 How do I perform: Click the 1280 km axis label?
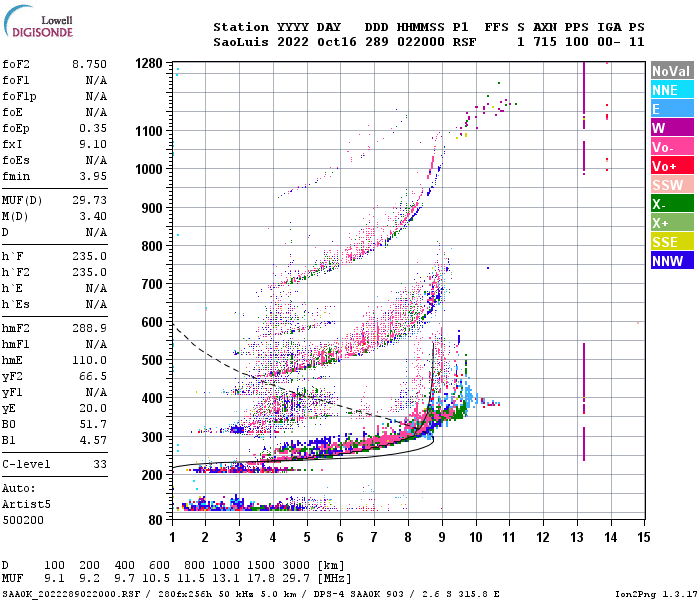pyautogui.click(x=149, y=63)
